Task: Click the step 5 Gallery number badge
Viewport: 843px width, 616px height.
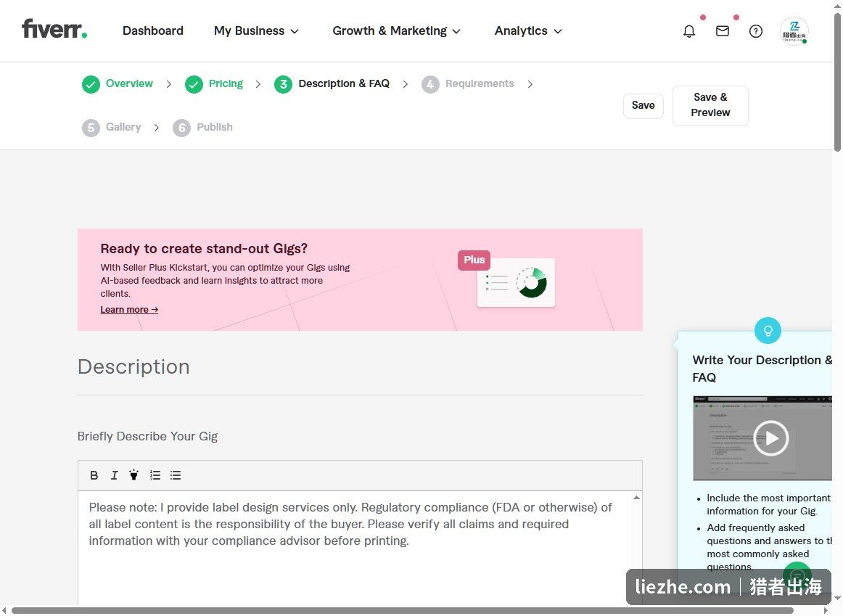Action: pyautogui.click(x=91, y=128)
